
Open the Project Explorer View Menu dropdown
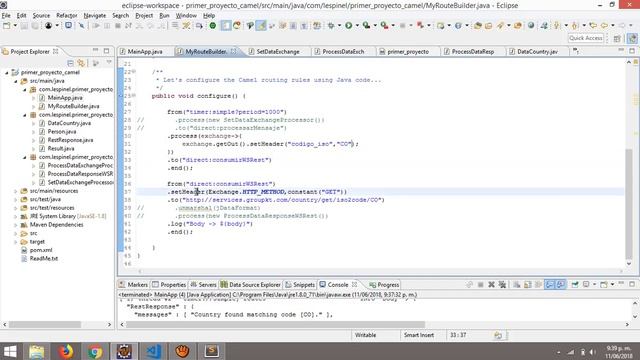(x=109, y=63)
